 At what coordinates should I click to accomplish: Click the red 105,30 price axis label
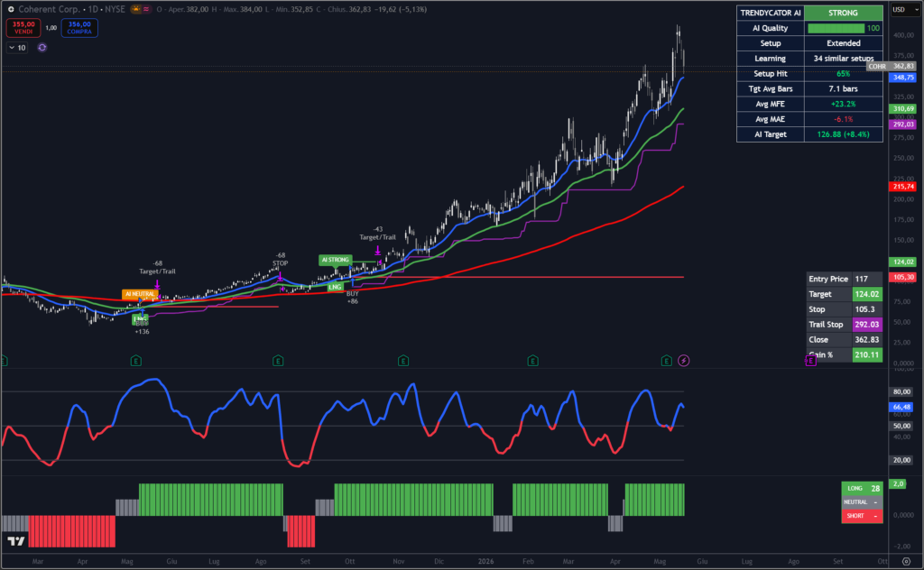tap(902, 278)
